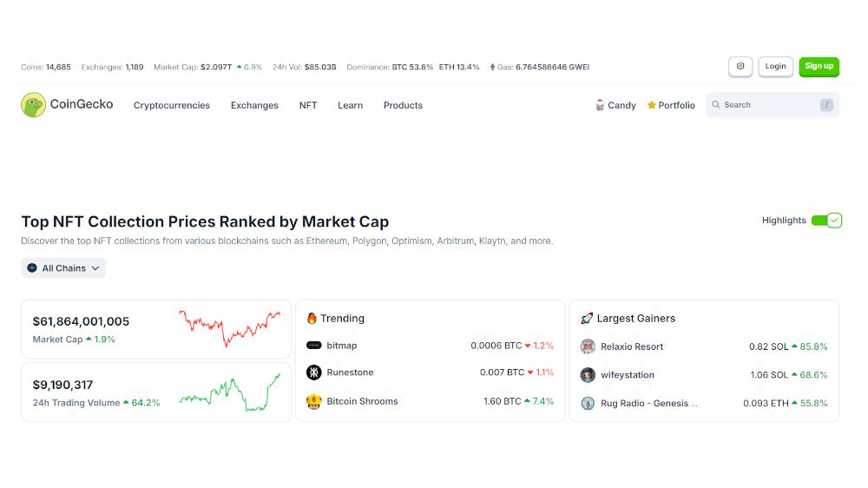Click the 24h Trading Volume 64.2% label
Viewport: 868px width, 488px height.
pyautogui.click(x=96, y=403)
